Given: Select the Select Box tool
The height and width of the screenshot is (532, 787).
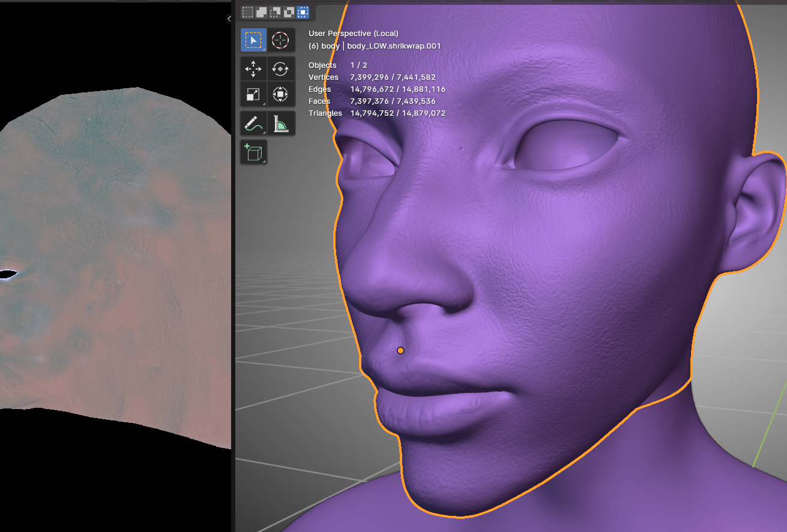Looking at the screenshot, I should pos(253,40).
